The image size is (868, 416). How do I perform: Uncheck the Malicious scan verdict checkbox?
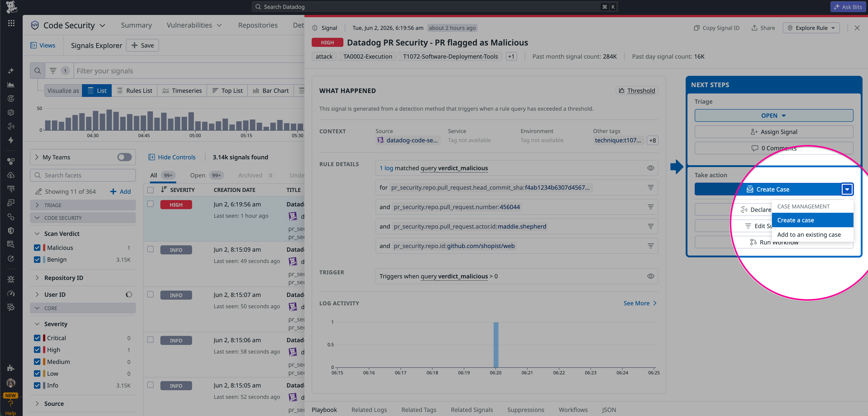pyautogui.click(x=37, y=248)
